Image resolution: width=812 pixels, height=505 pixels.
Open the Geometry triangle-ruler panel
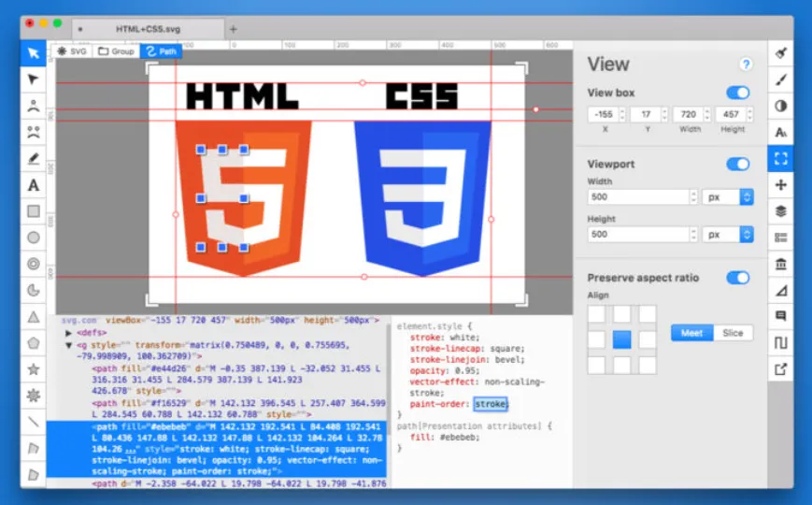point(781,290)
